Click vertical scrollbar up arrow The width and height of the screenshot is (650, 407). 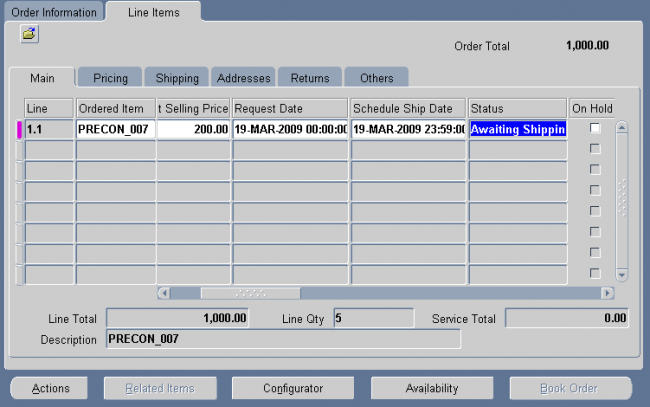point(621,127)
